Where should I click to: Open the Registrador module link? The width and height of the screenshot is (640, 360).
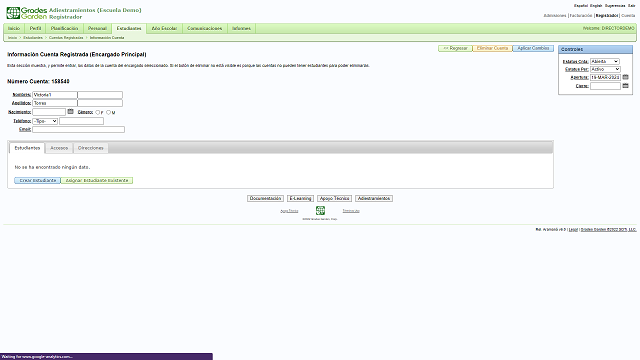click(x=607, y=16)
